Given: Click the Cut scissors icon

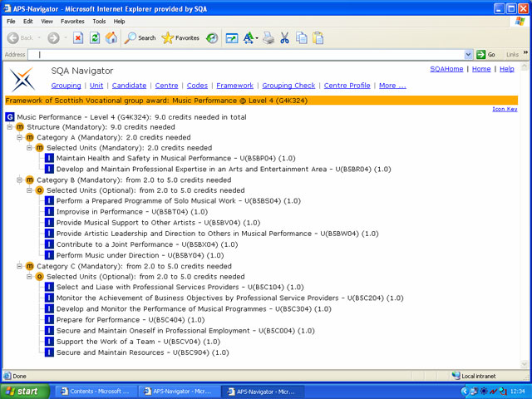Looking at the screenshot, I should click(284, 38).
